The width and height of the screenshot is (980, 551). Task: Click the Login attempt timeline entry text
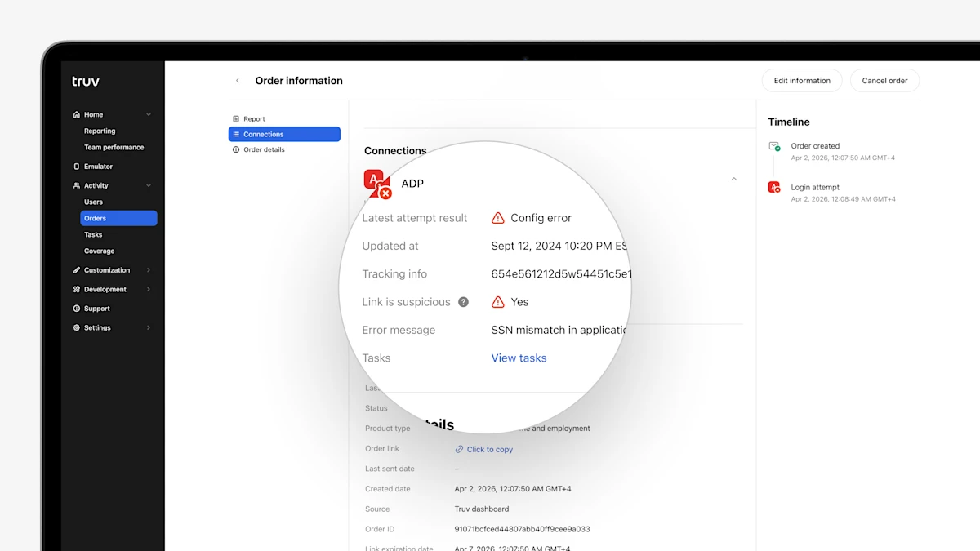coord(815,188)
